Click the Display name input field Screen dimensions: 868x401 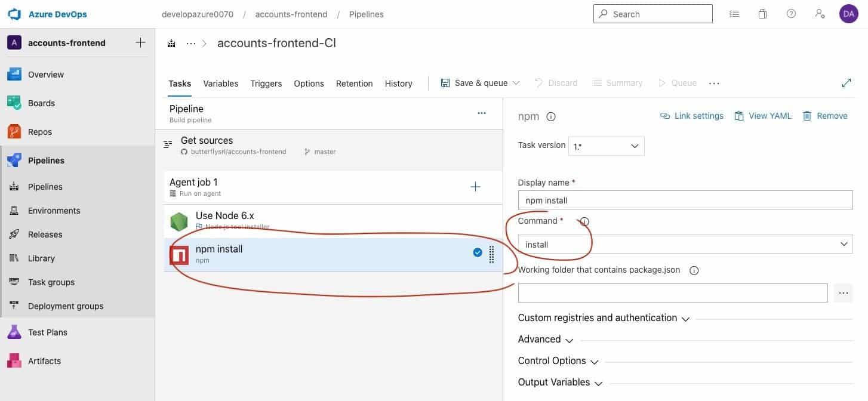685,200
